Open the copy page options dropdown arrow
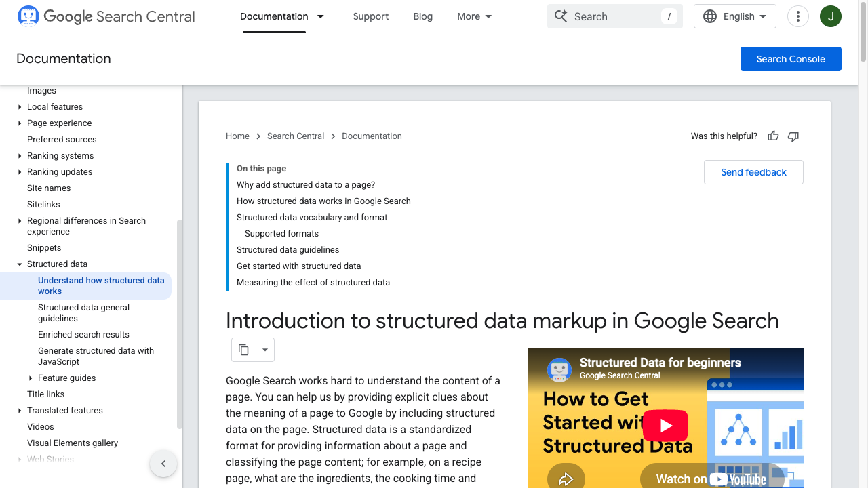The width and height of the screenshot is (868, 488). [x=265, y=350]
